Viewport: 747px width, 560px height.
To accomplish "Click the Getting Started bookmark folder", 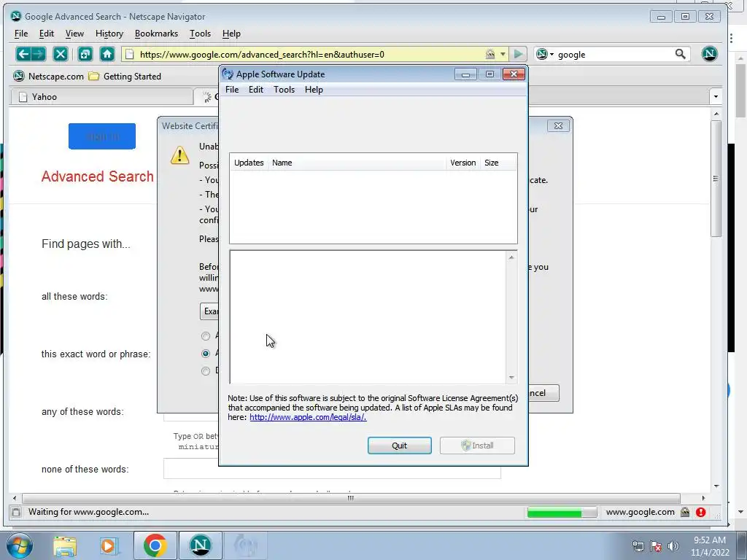I will (125, 76).
